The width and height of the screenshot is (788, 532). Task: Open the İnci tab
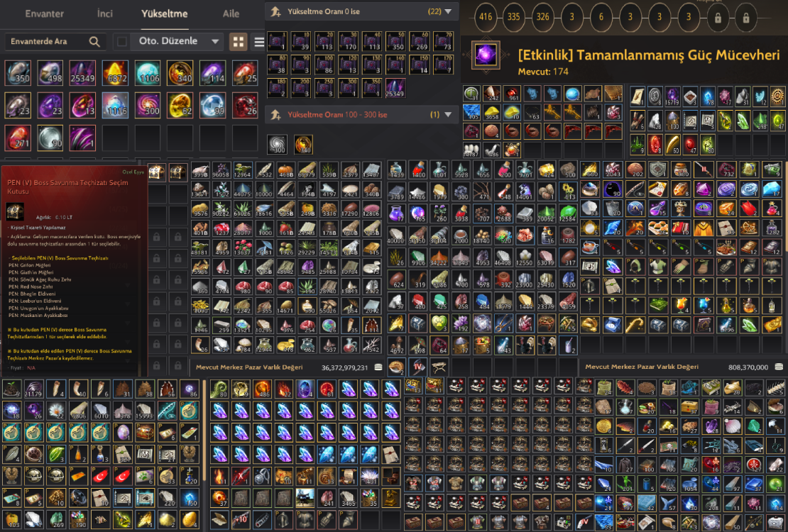104,13
